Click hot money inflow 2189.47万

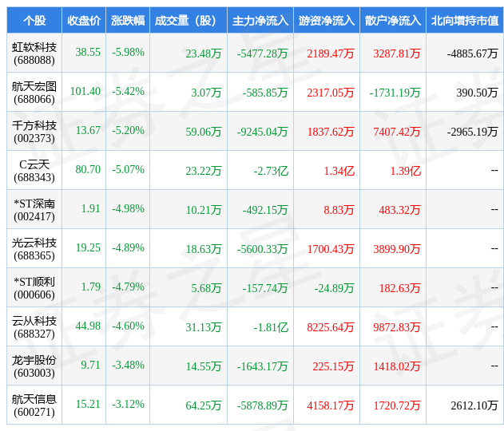331,53
